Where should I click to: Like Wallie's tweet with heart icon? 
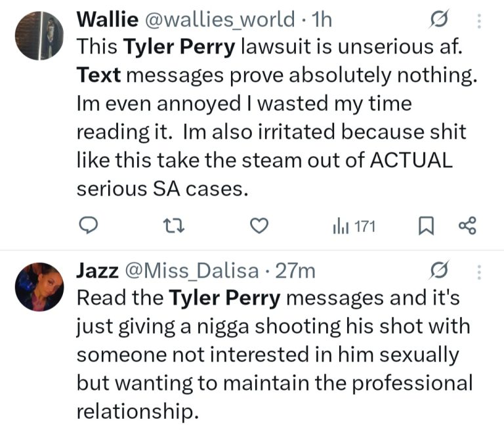(261, 226)
